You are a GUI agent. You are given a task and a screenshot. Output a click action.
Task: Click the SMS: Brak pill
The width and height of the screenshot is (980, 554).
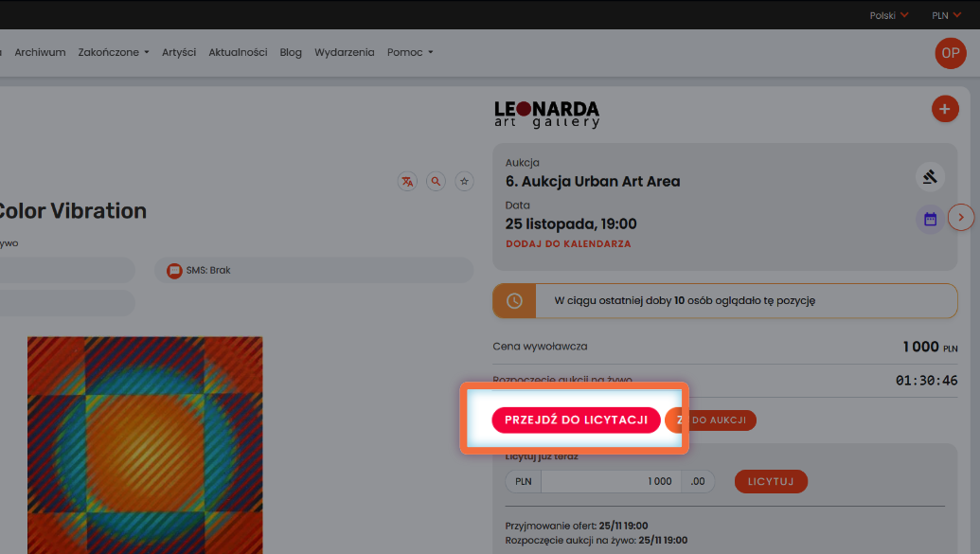(x=313, y=270)
